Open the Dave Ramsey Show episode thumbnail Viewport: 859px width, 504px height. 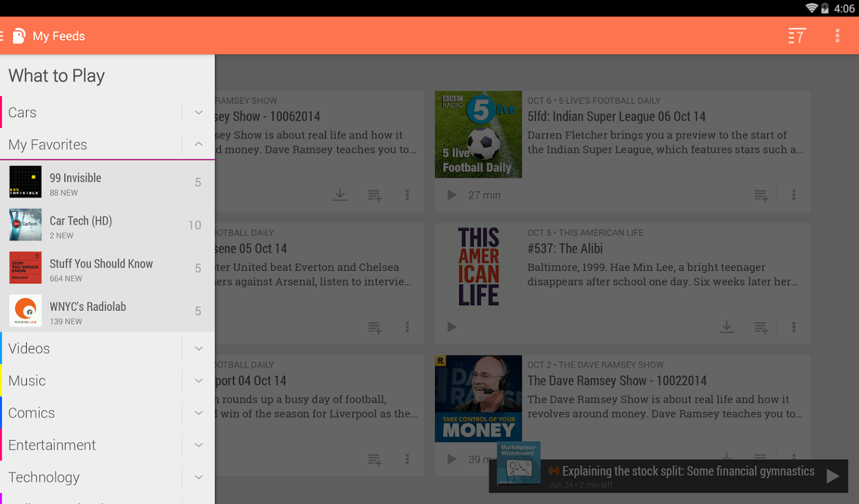click(478, 399)
